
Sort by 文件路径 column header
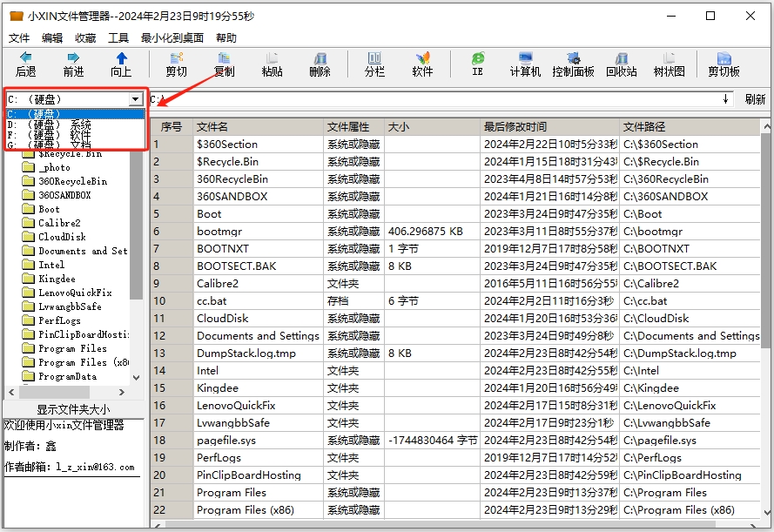click(690, 127)
